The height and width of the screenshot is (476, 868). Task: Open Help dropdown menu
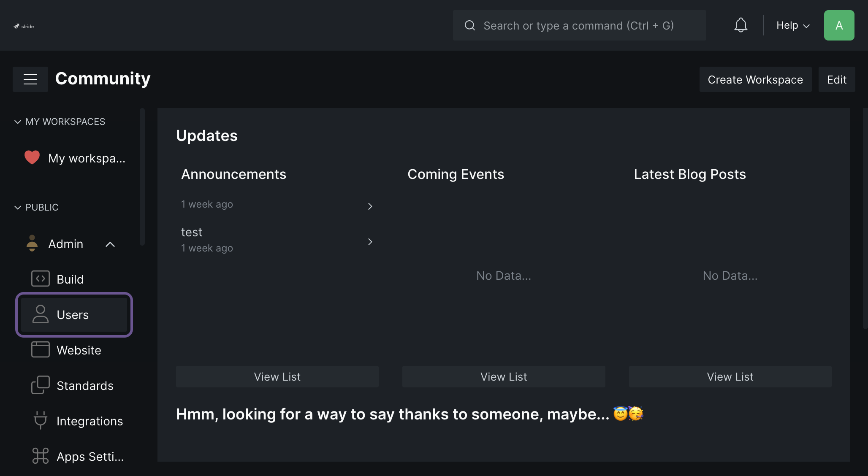793,25
